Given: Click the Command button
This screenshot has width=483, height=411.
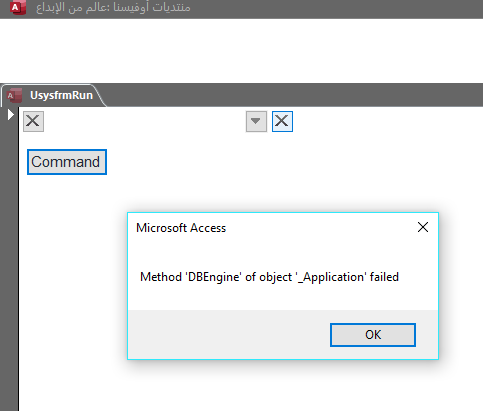Looking at the screenshot, I should (x=67, y=162).
